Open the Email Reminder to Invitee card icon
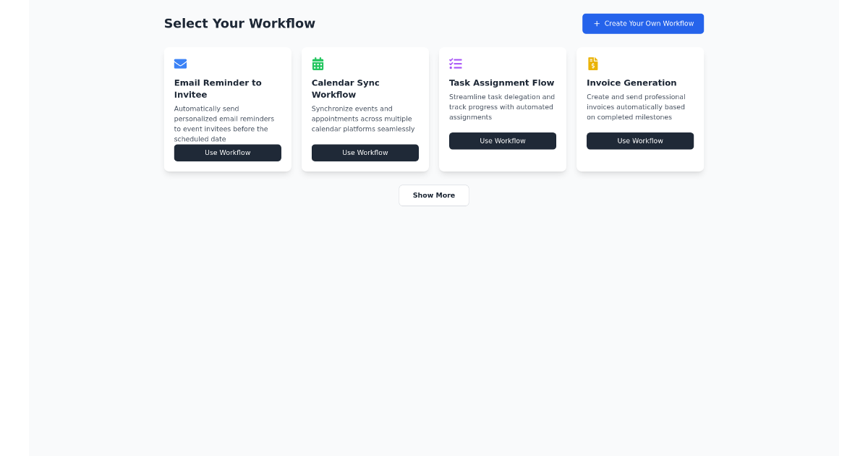 (x=179, y=64)
